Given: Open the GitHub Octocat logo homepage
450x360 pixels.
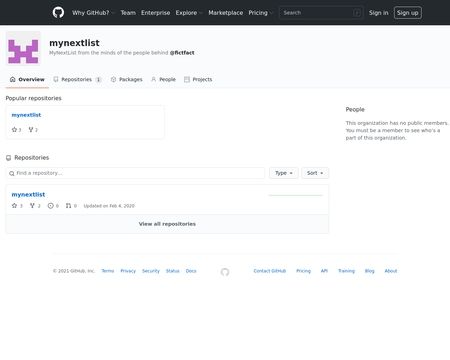Looking at the screenshot, I should [x=58, y=13].
